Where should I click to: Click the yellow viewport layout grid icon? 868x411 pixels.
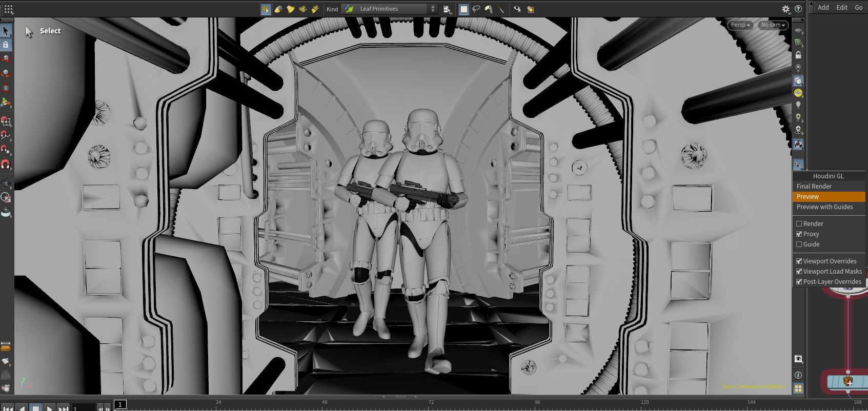click(x=798, y=389)
